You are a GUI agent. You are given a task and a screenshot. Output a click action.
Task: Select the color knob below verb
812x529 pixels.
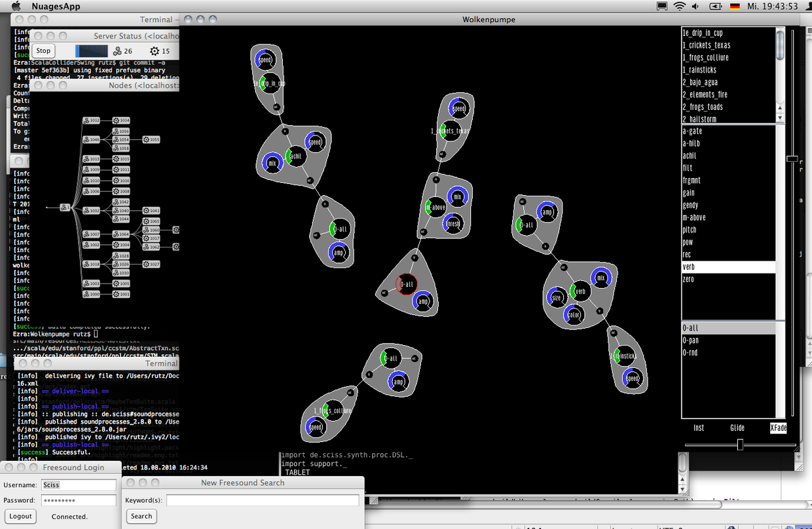pos(574,314)
